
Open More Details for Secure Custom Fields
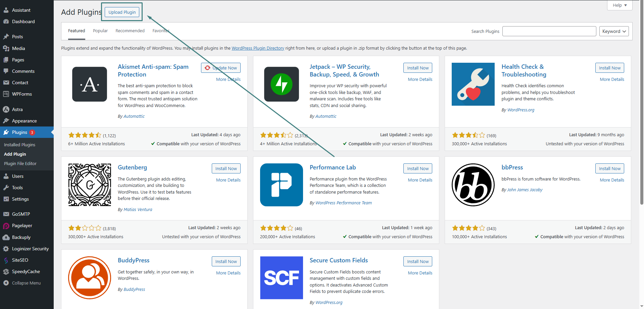pos(420,273)
